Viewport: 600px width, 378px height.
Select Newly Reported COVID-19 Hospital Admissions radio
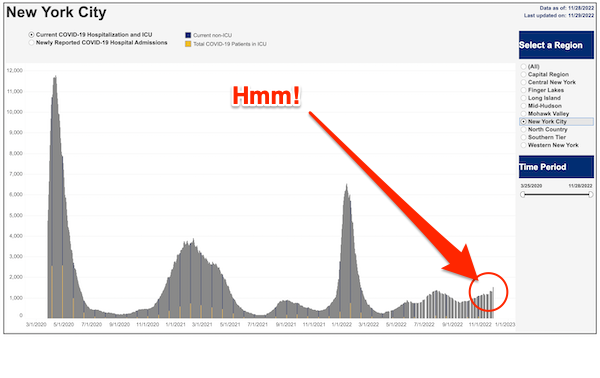31,43
